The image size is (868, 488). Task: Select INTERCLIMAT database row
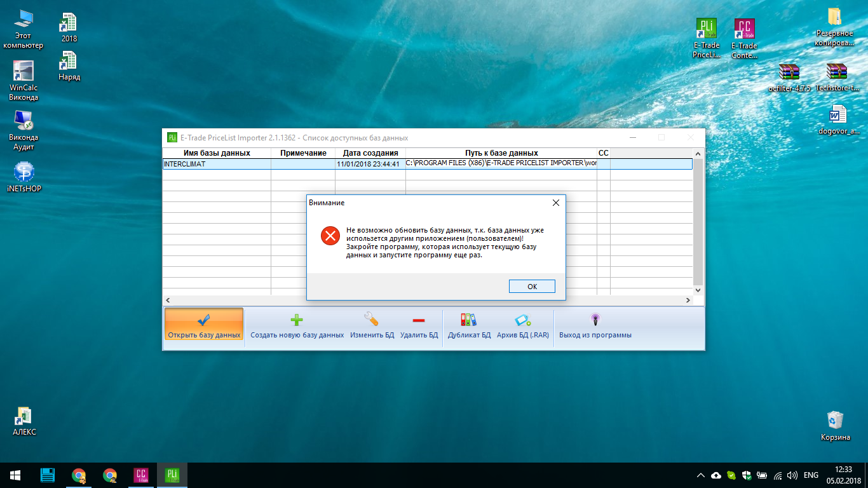pyautogui.click(x=427, y=164)
